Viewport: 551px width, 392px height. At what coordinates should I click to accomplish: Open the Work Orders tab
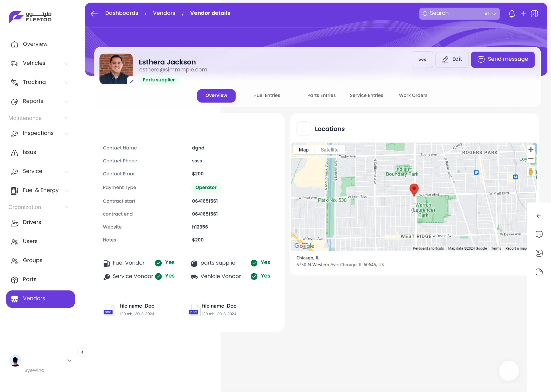(413, 96)
